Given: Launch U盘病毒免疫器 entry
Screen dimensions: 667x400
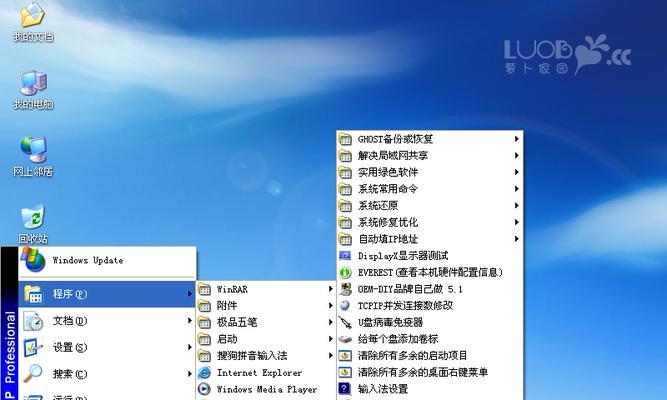Looking at the screenshot, I should coord(430,322).
